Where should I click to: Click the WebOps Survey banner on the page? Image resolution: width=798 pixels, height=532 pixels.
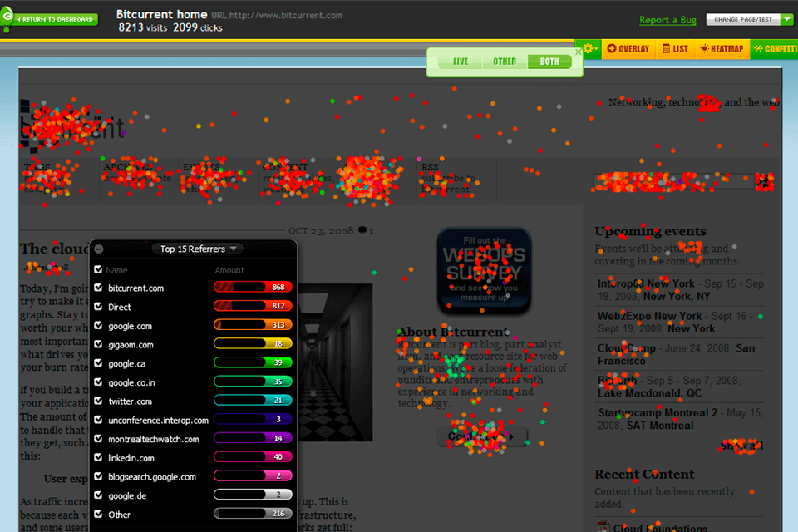(484, 270)
